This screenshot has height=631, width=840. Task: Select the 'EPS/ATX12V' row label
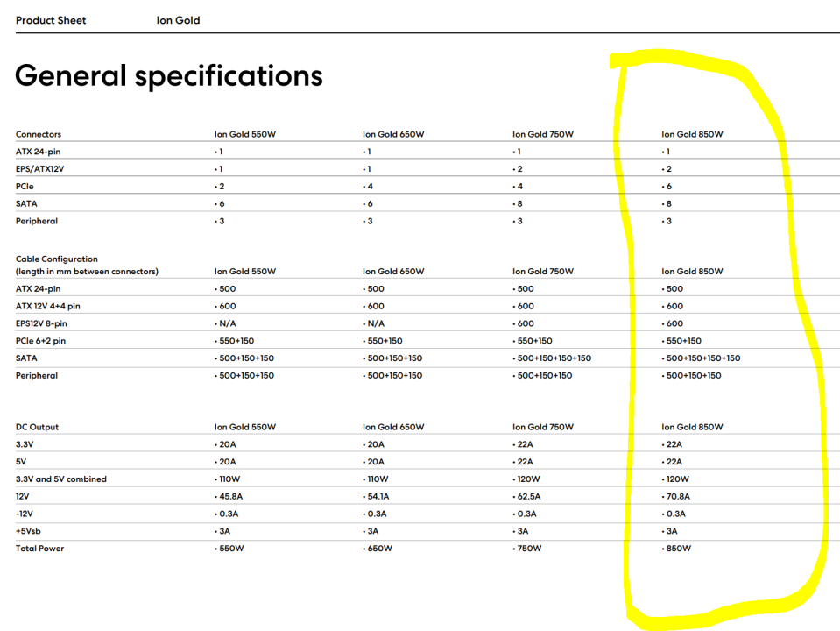click(41, 168)
